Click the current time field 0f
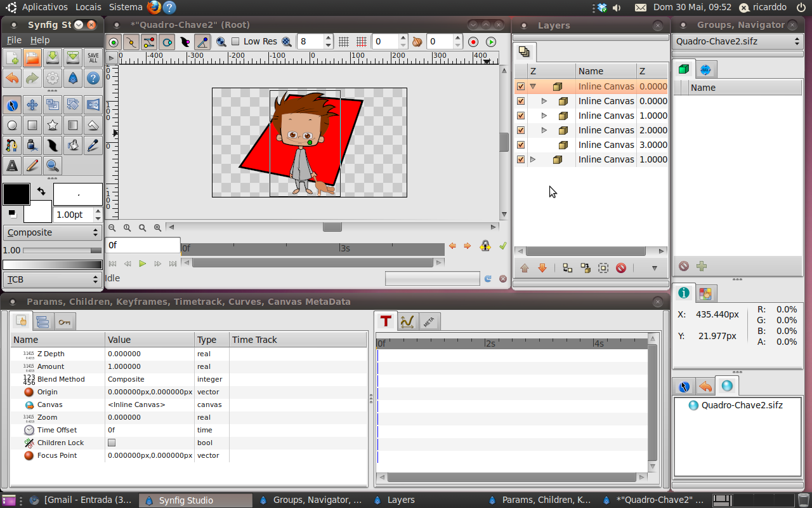This screenshot has width=812, height=508. pos(143,245)
